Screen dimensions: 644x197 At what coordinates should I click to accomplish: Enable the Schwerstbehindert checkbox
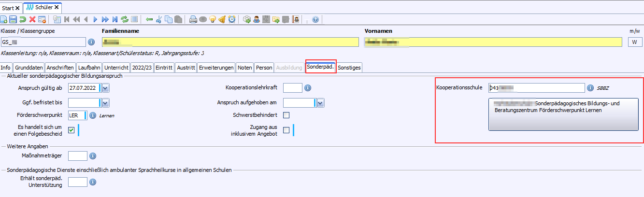(286, 115)
